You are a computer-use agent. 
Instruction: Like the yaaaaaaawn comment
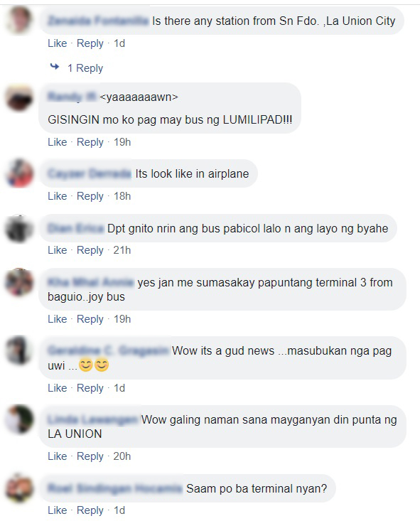[x=57, y=142]
